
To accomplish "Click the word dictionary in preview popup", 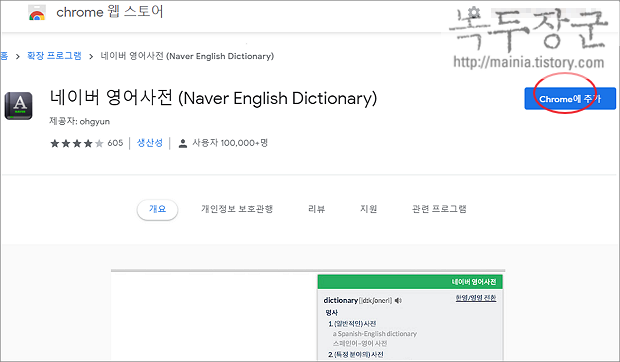I will coord(340,301).
